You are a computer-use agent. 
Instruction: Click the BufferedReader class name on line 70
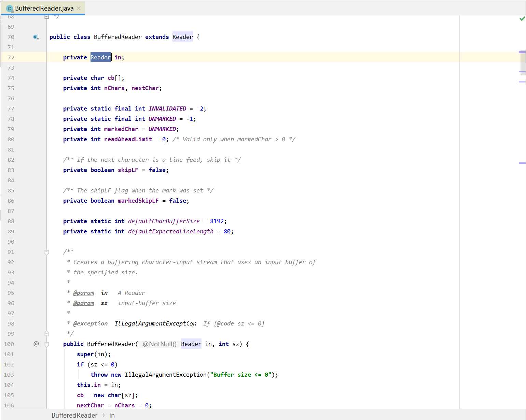tap(118, 37)
